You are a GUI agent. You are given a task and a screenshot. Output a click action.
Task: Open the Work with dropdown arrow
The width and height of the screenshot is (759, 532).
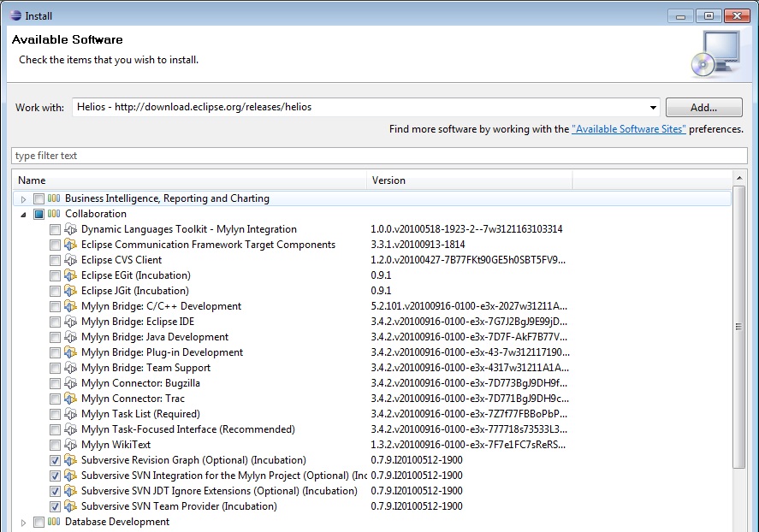pyautogui.click(x=653, y=108)
